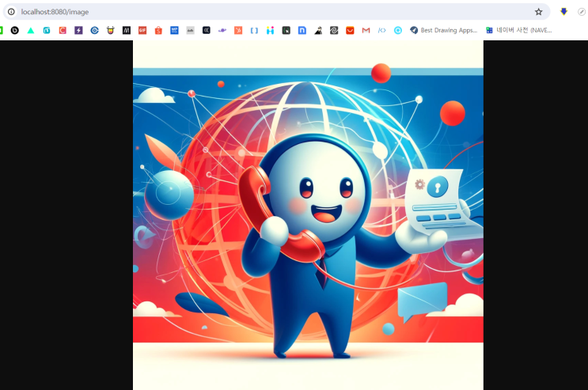
Task: Open the Gmail bookmark
Action: (x=366, y=30)
